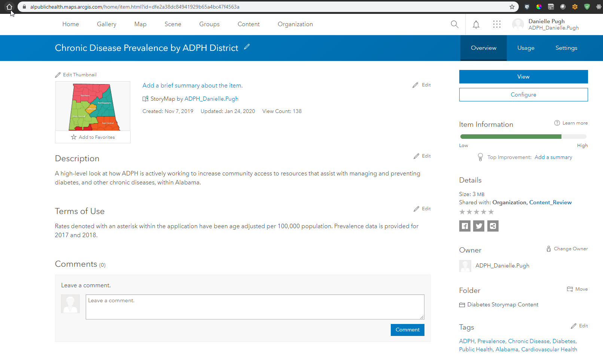Switch to the Settings tab
603x364 pixels.
pos(566,48)
